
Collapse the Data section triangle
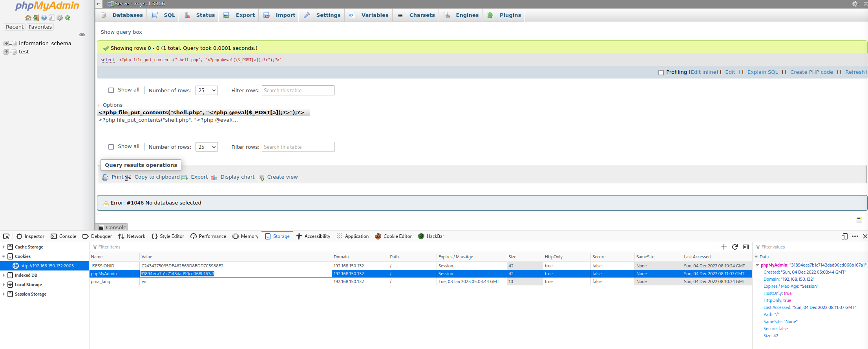[x=756, y=257]
